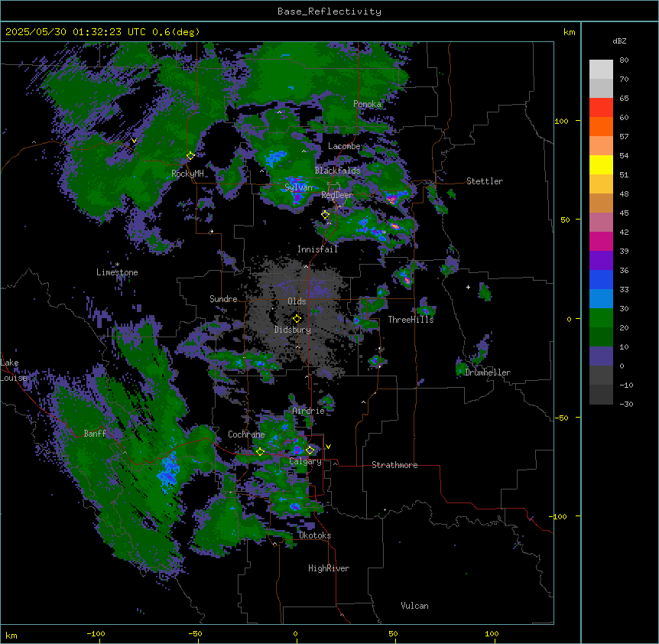Click the Vulcan town label
659x644 pixels.
pyautogui.click(x=415, y=606)
